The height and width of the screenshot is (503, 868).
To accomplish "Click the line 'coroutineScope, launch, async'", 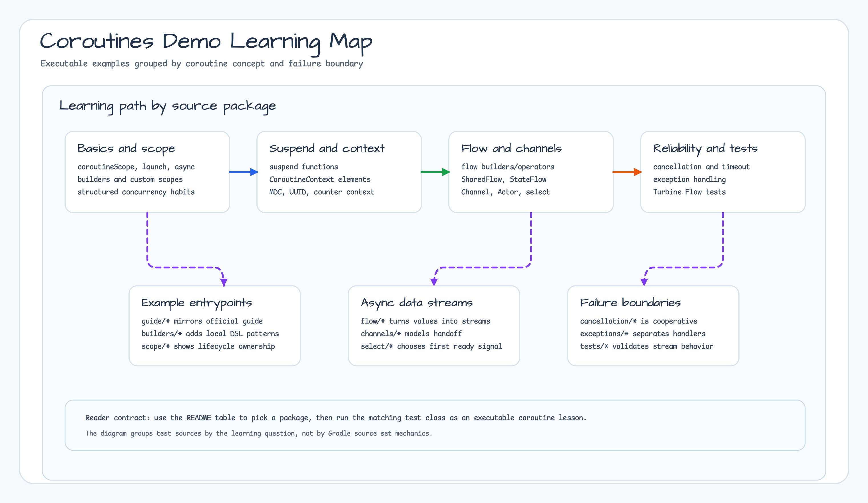I will [x=136, y=167].
